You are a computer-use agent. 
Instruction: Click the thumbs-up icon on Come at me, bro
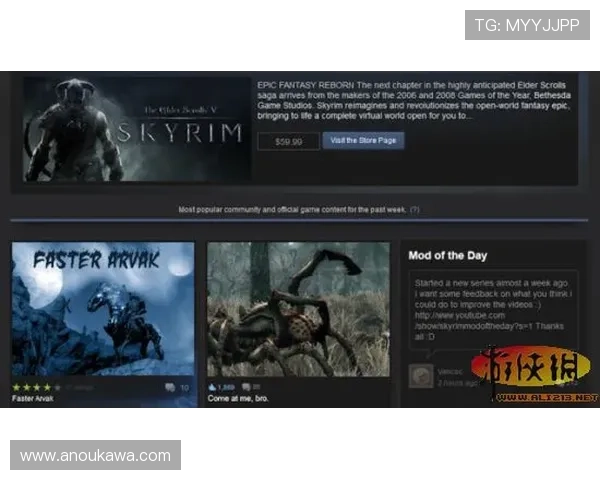point(213,386)
